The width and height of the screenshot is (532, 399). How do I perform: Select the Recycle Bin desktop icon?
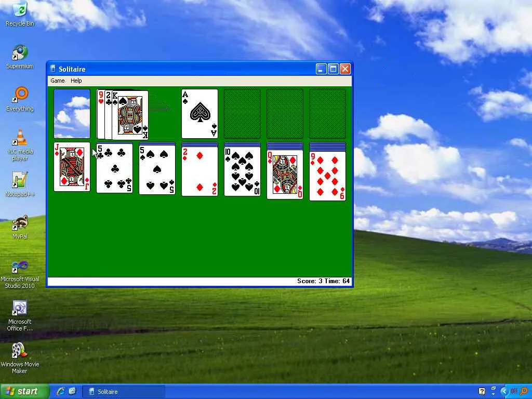pos(20,14)
